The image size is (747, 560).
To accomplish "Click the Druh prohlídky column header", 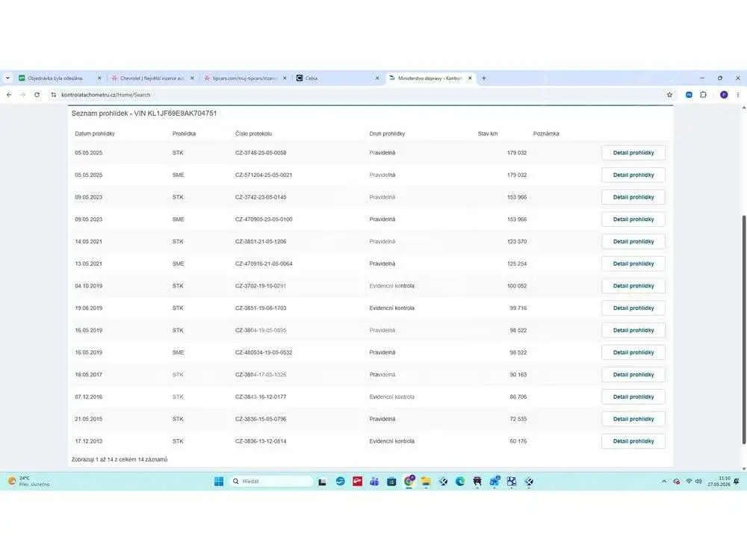I will [387, 134].
